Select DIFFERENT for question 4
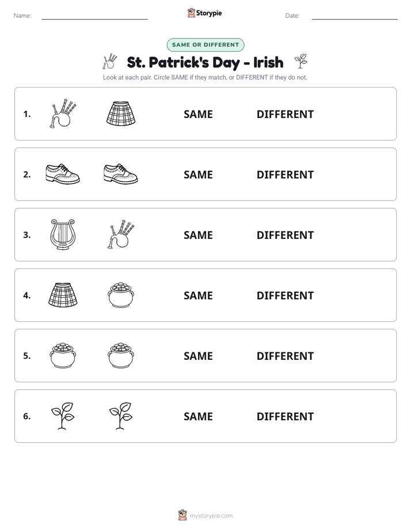Screen dimensions: 411x532 point(285,295)
